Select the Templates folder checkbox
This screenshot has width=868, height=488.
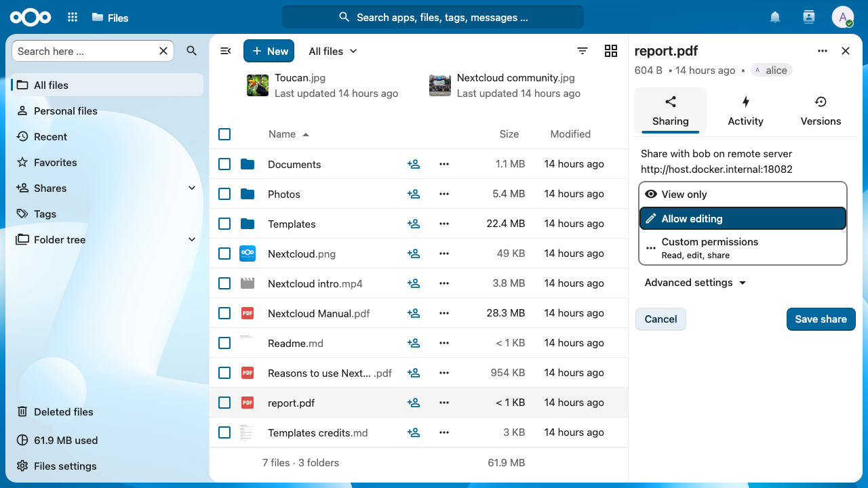[224, 224]
